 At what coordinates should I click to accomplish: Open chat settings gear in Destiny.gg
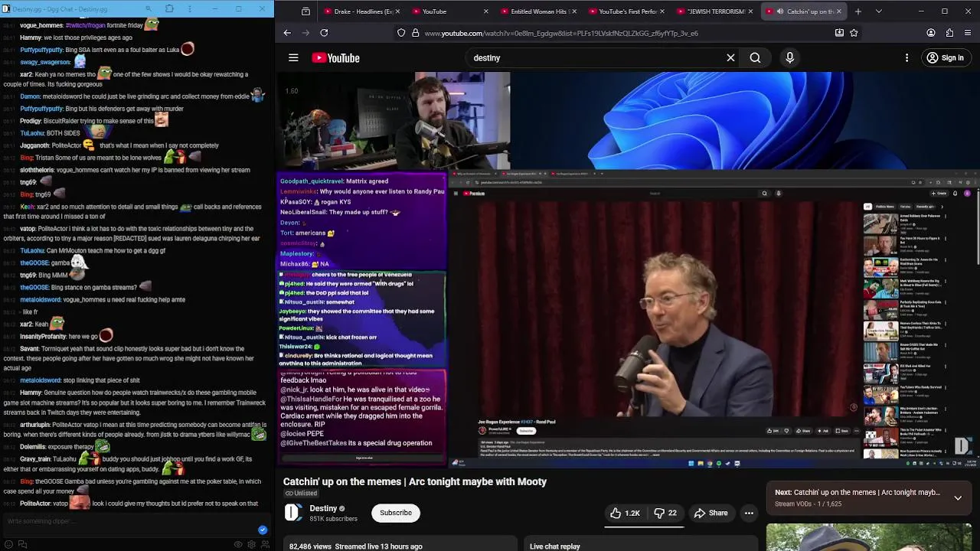point(252,544)
